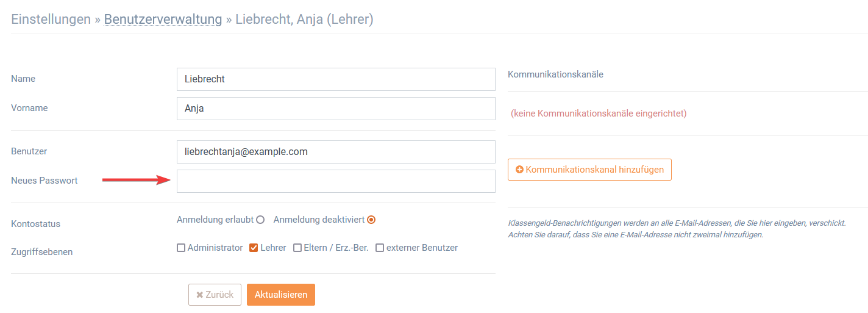
Task: Click the Zurück button
Action: (215, 295)
